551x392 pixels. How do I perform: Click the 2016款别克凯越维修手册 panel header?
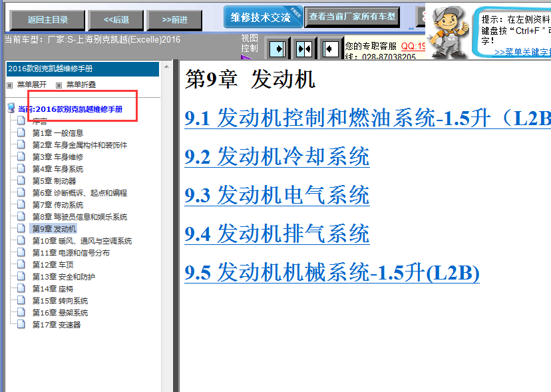click(x=83, y=69)
